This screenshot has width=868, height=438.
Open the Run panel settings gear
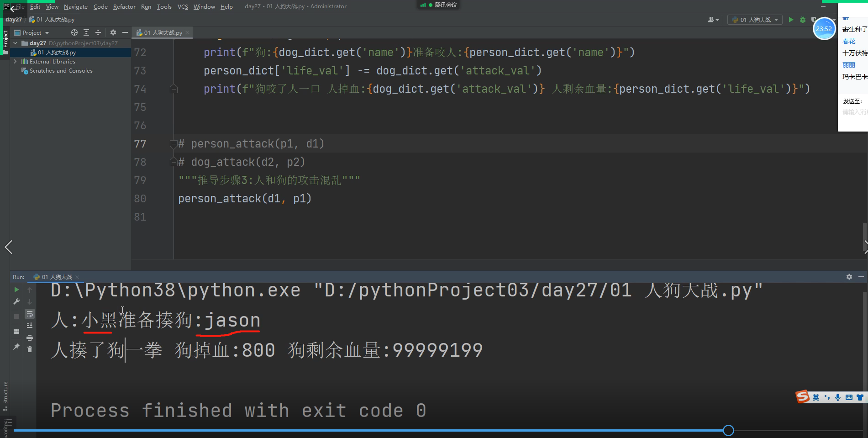coord(849,277)
